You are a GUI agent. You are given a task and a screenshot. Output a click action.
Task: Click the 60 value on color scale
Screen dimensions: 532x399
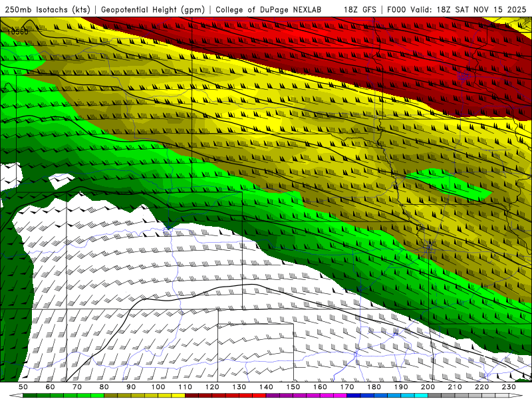[x=51, y=387]
